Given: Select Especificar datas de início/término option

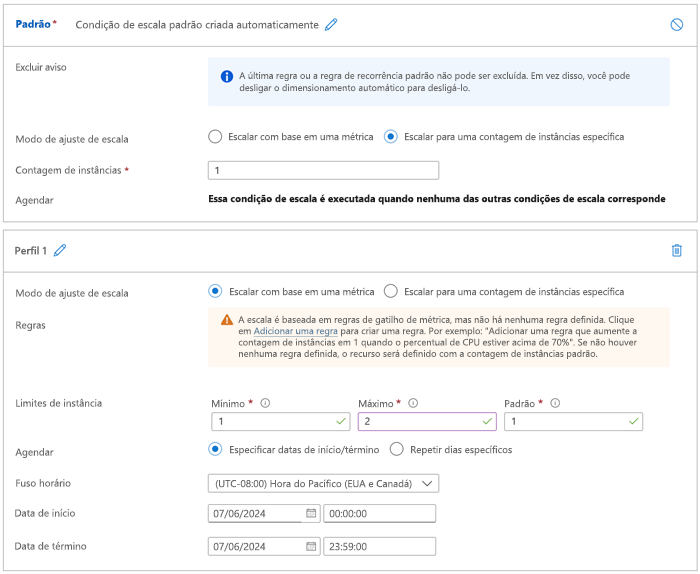Looking at the screenshot, I should 215,449.
